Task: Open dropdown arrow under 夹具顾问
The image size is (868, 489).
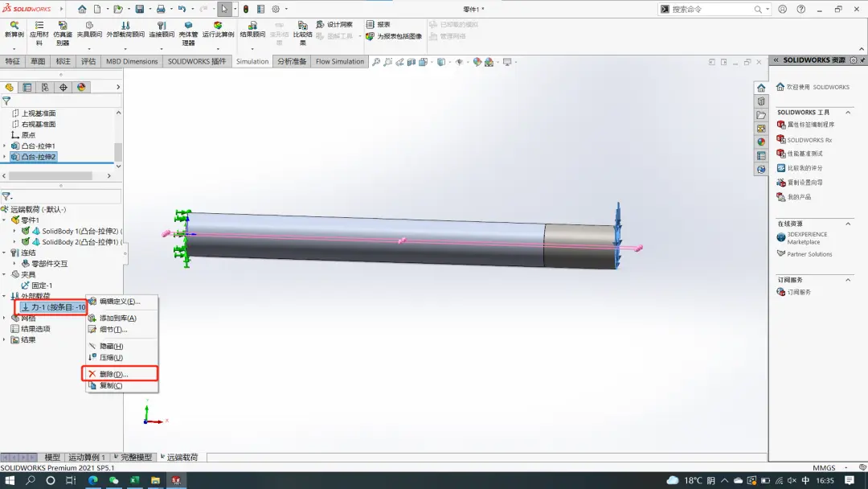Action: (89, 49)
